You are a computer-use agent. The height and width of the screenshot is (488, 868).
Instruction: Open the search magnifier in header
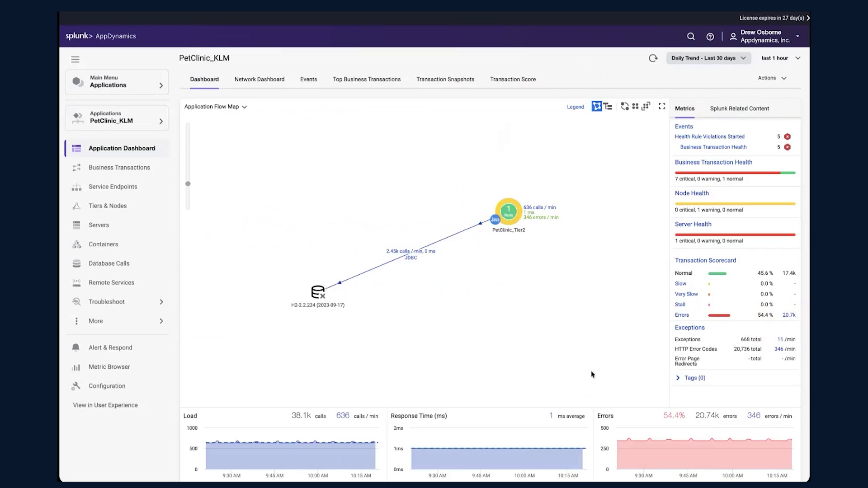tap(691, 37)
